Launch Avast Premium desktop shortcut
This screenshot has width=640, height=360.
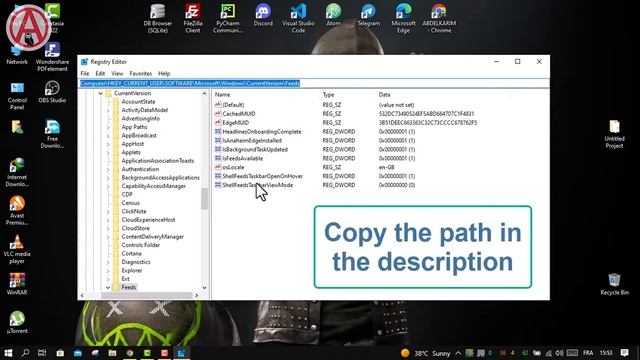pyautogui.click(x=17, y=211)
